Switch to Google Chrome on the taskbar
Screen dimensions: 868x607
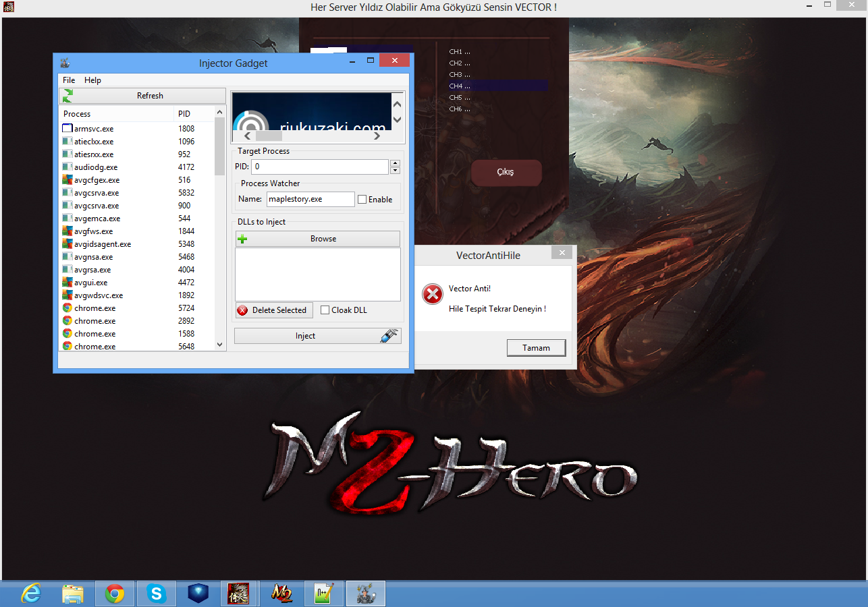click(115, 594)
